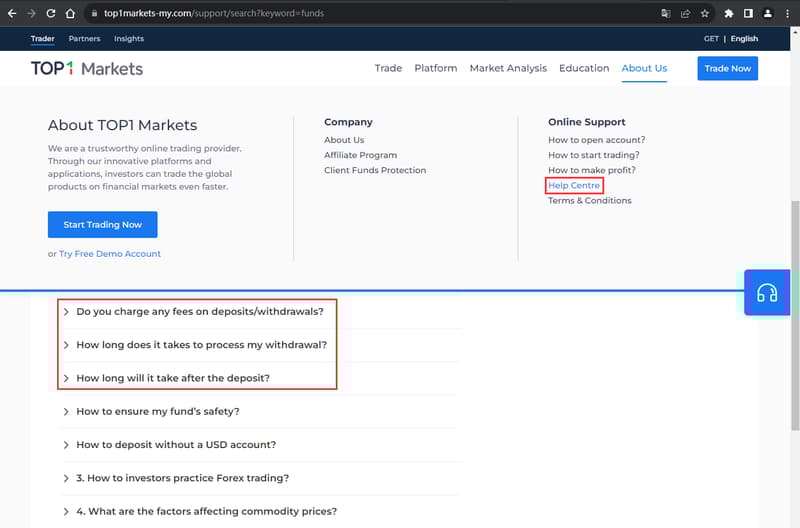
Task: Open Terms & Conditions link
Action: [589, 200]
